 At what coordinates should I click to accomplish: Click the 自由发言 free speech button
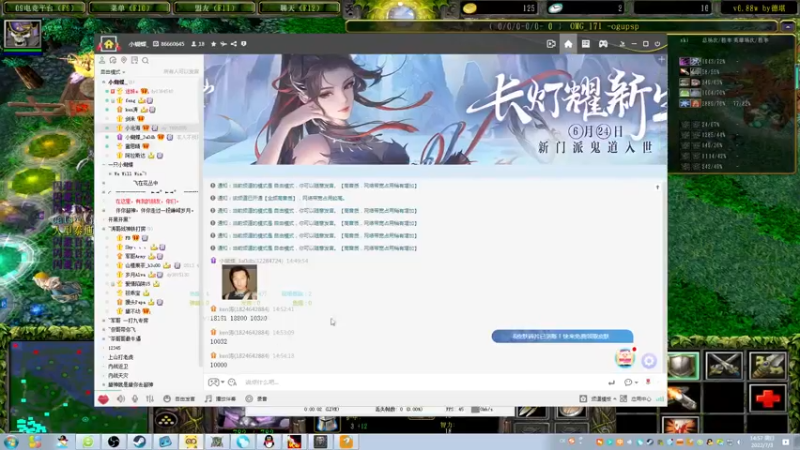coord(179,399)
